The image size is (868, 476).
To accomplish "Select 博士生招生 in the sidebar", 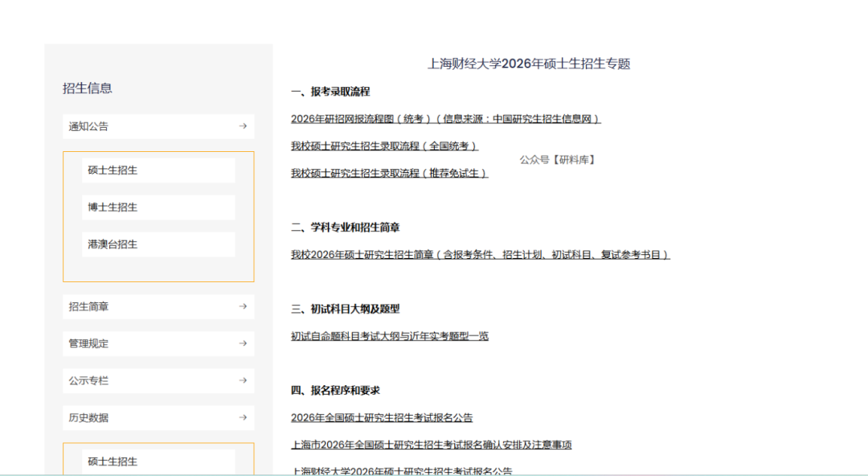I will (x=113, y=207).
